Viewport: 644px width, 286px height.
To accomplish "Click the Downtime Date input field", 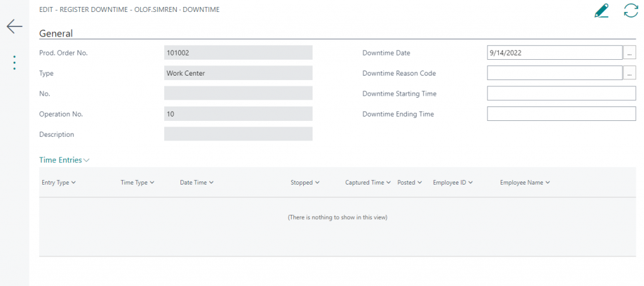I will pyautogui.click(x=554, y=54).
